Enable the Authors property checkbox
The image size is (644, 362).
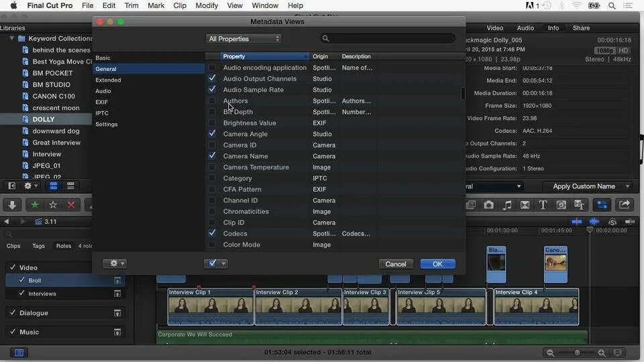coord(212,101)
